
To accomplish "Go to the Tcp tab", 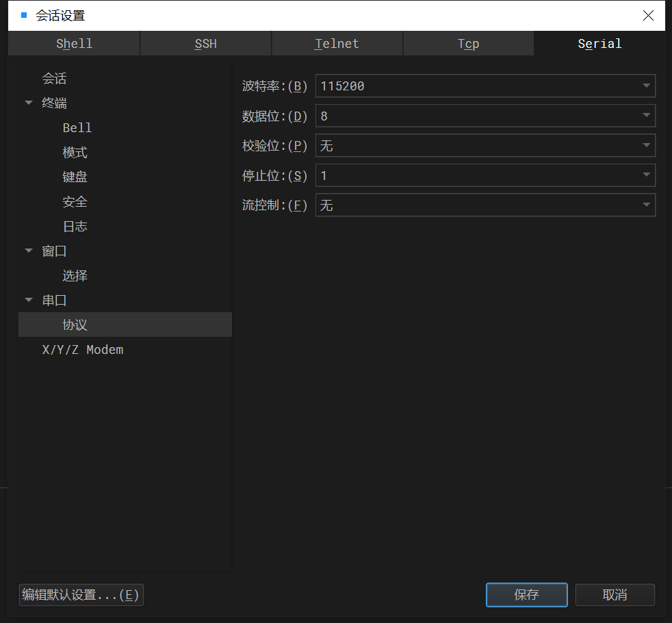I will point(469,43).
